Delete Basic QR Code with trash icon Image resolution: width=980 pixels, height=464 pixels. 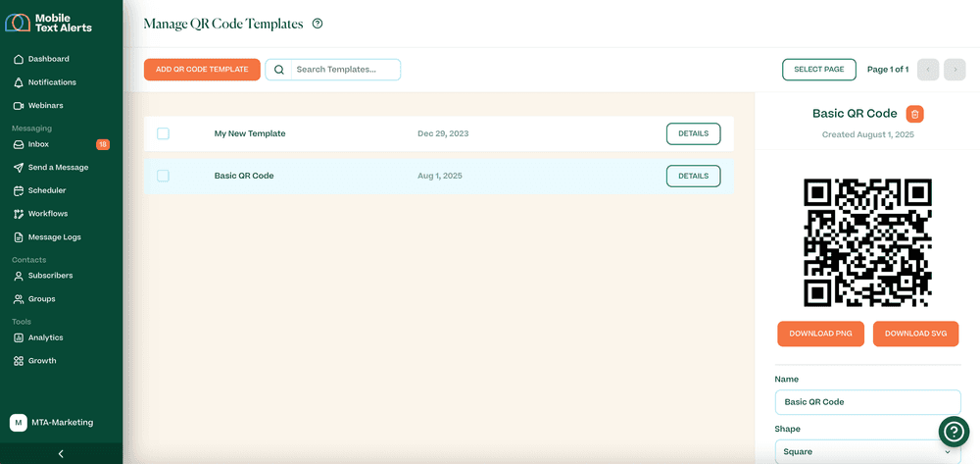pyautogui.click(x=915, y=114)
